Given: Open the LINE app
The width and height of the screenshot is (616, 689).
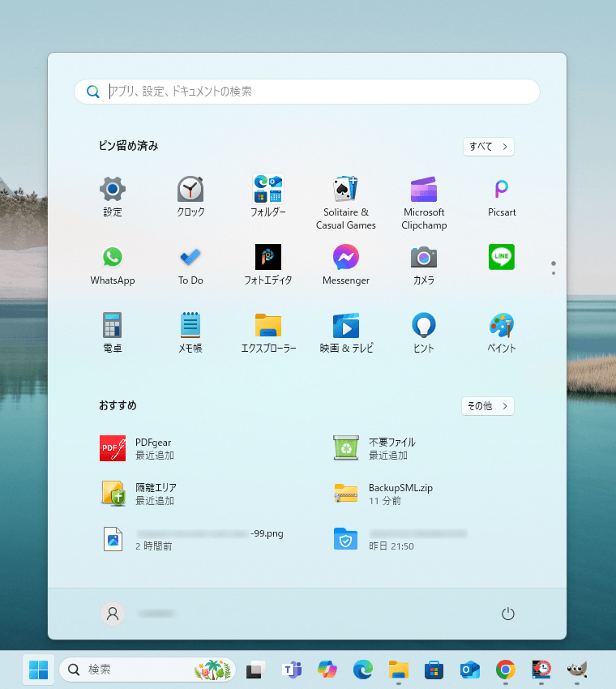Looking at the screenshot, I should click(x=502, y=257).
